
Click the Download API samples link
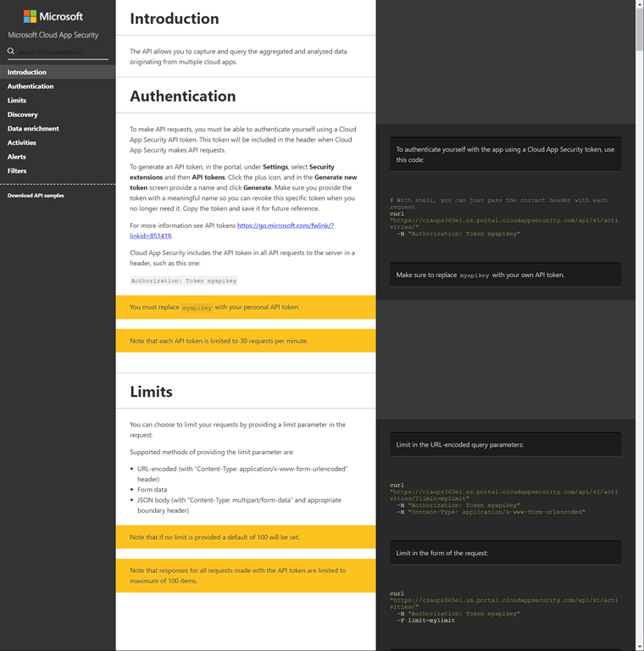coord(36,196)
